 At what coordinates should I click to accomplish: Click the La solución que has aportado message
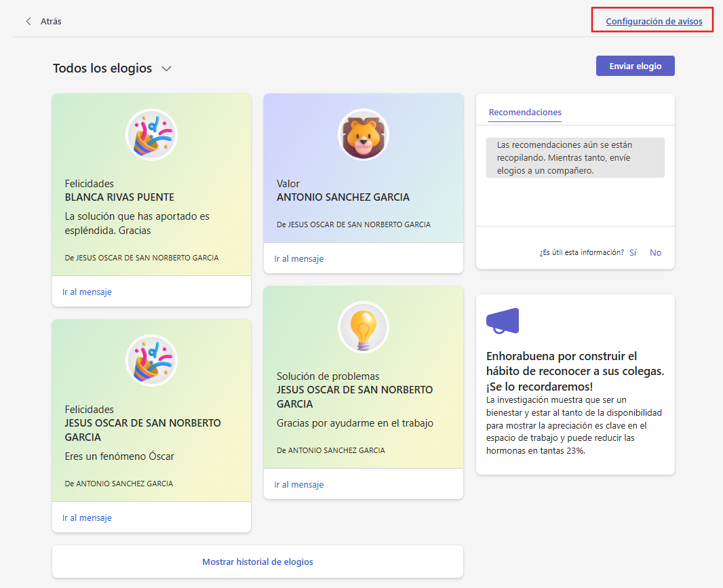pyautogui.click(x=137, y=223)
